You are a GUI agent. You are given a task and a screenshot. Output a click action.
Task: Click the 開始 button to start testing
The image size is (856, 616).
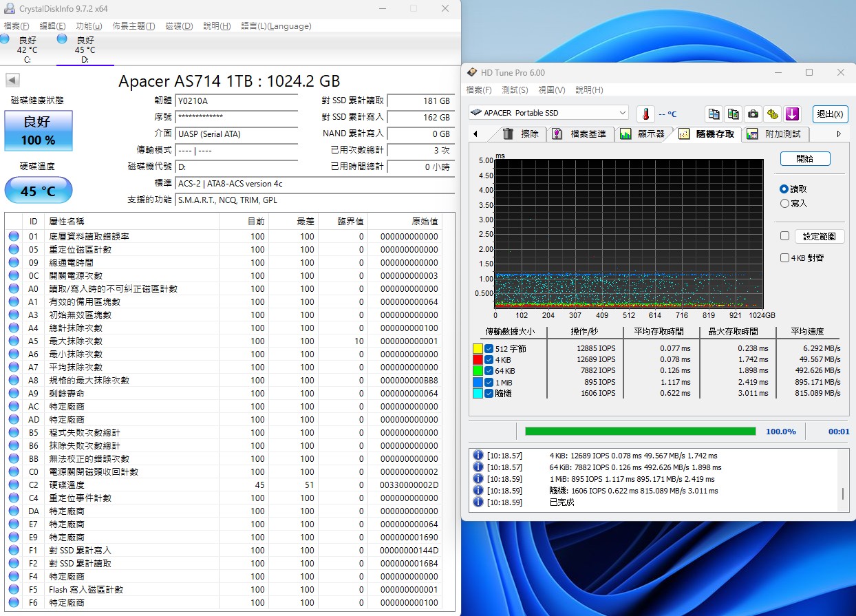[x=805, y=158]
